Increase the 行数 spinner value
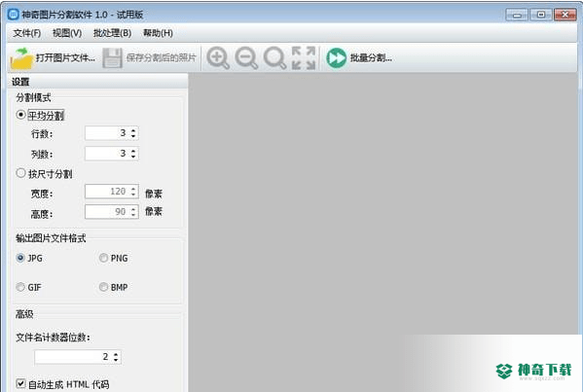 coord(133,130)
